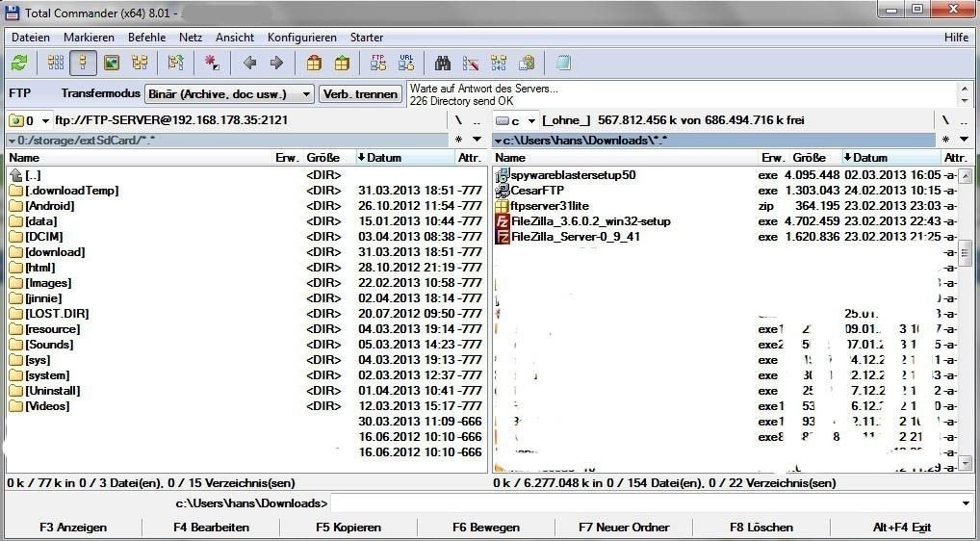980x541 pixels.
Task: Expand right panel directory history arrow
Action: tap(963, 140)
